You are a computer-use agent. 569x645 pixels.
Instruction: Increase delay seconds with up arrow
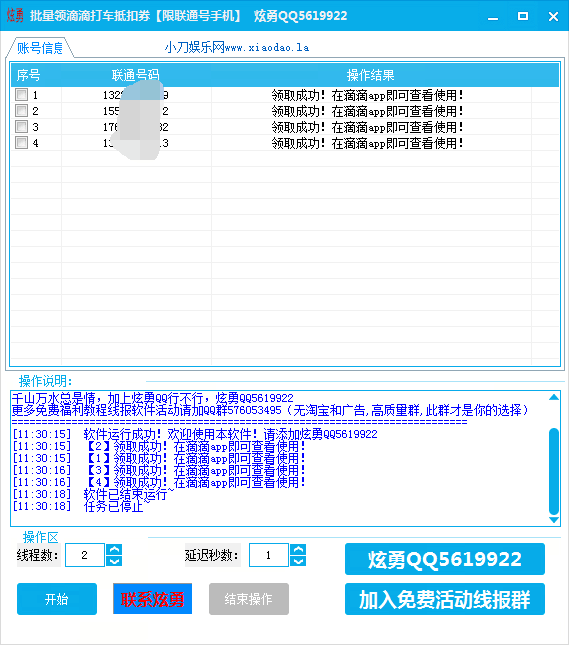click(298, 549)
